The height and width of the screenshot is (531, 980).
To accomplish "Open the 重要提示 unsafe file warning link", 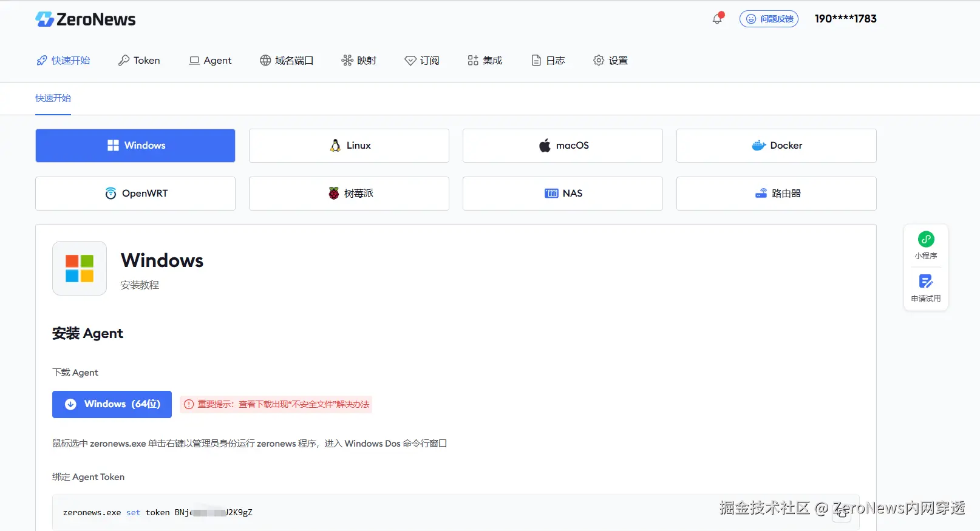I will click(x=276, y=404).
